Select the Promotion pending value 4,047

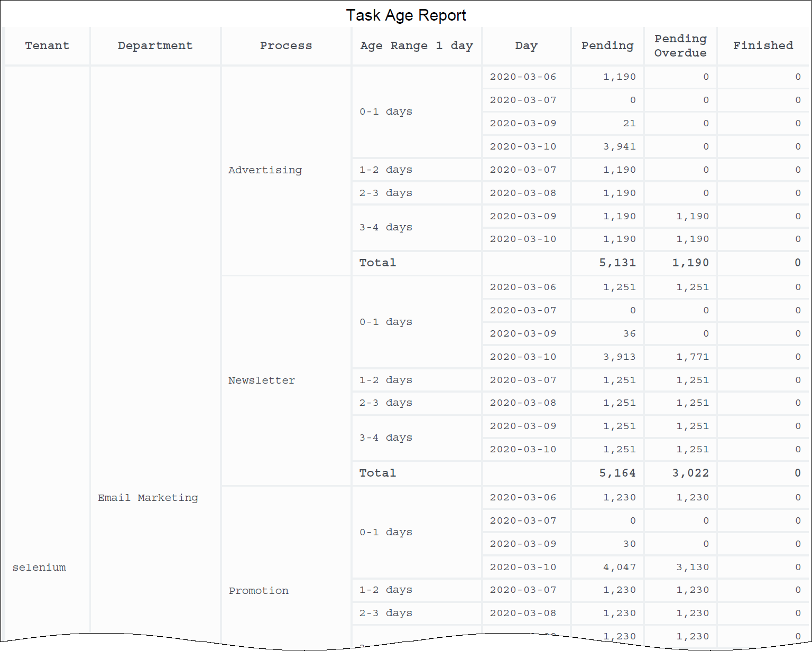click(x=619, y=568)
